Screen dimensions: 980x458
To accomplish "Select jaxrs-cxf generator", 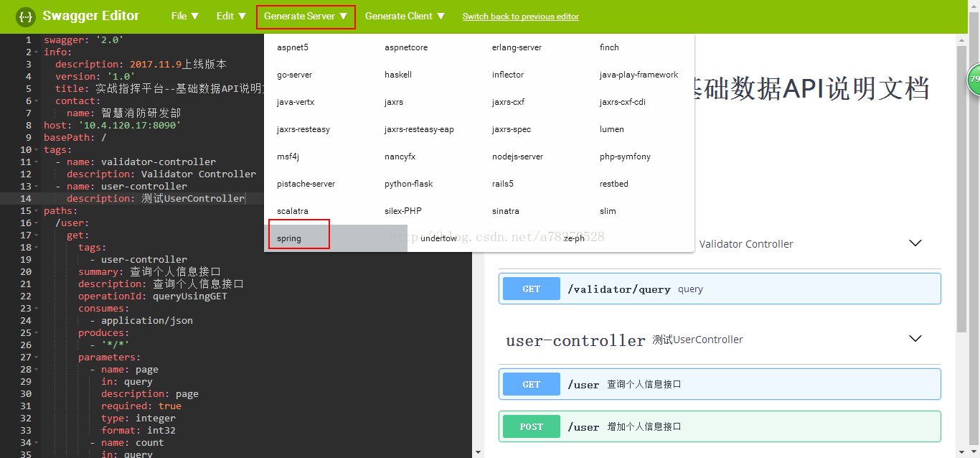I will pyautogui.click(x=509, y=102).
